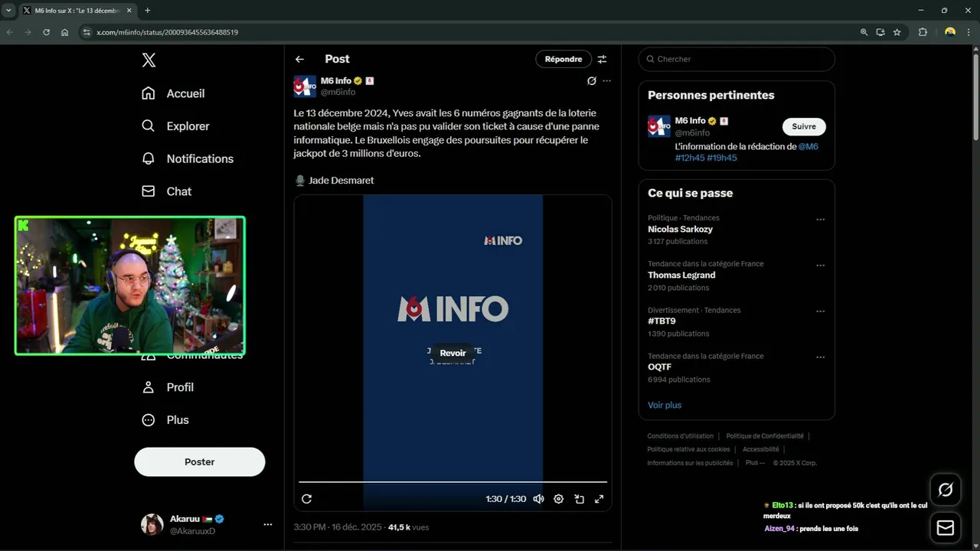Reload the page in browser toolbar
Viewport: 980px width, 551px height.
click(46, 32)
